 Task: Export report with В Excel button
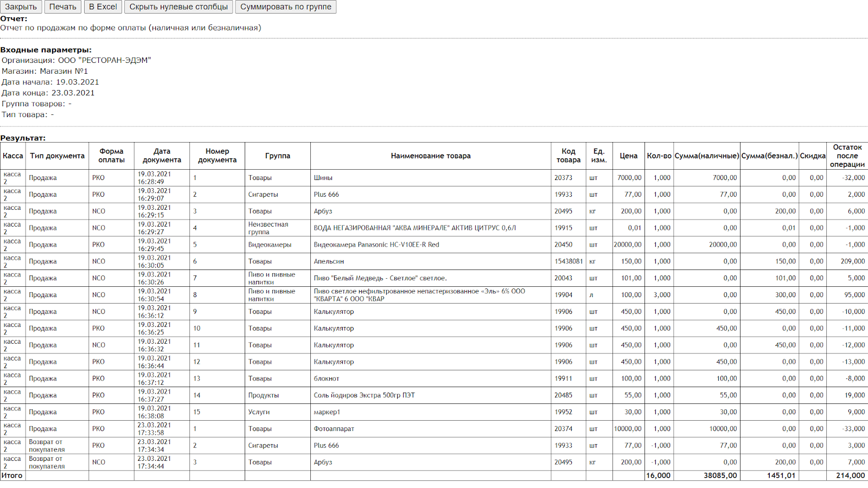point(103,7)
